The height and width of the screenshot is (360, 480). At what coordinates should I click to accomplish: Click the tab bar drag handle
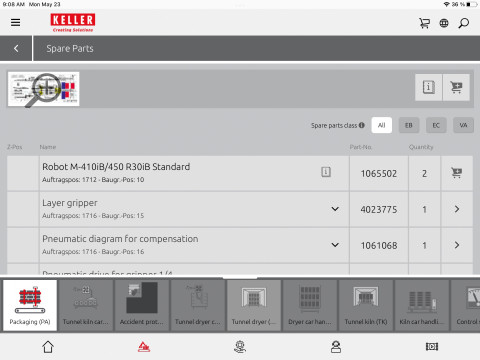240,277
